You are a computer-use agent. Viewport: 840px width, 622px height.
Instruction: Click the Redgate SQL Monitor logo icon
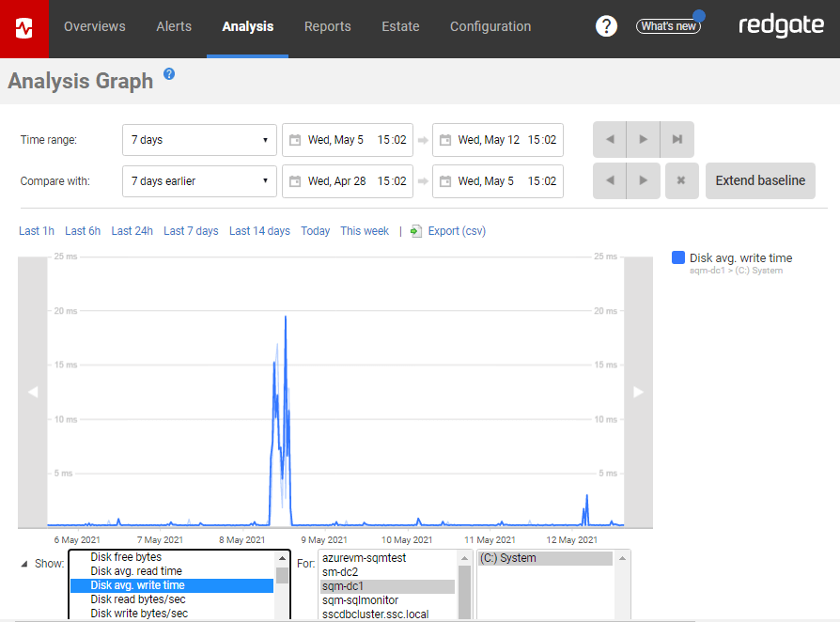click(23, 28)
